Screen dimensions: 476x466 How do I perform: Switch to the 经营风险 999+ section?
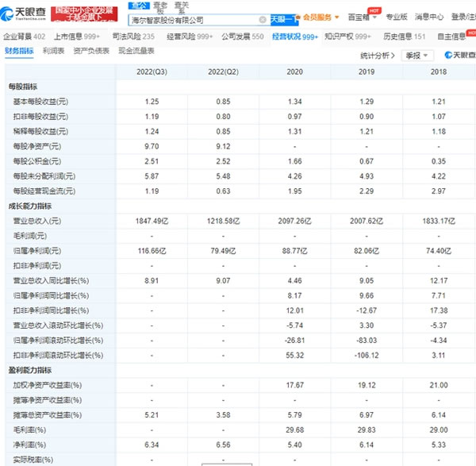[x=190, y=37]
